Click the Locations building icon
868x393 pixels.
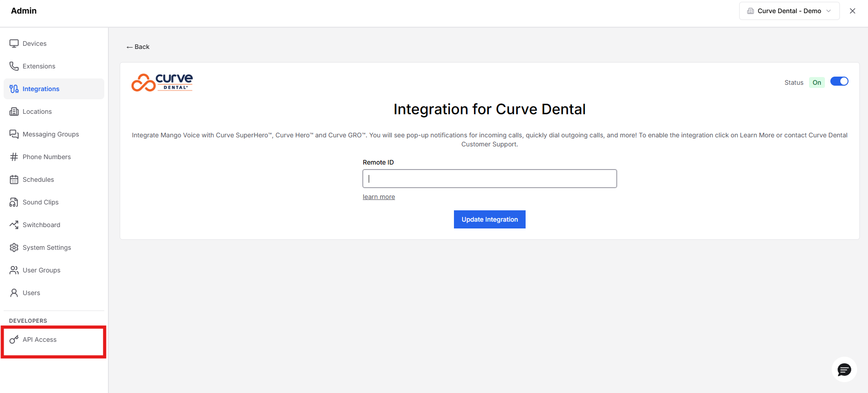[14, 112]
